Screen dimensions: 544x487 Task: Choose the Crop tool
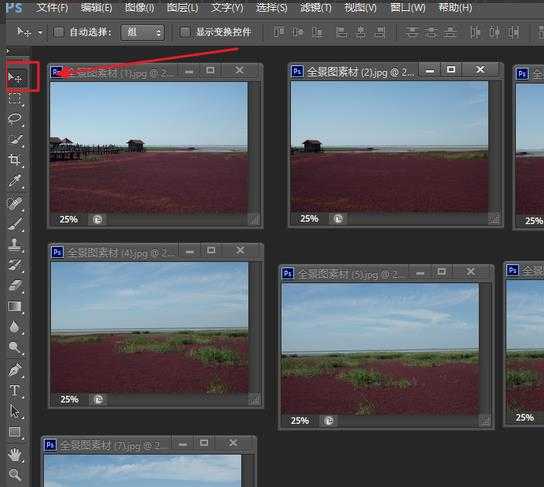15,160
